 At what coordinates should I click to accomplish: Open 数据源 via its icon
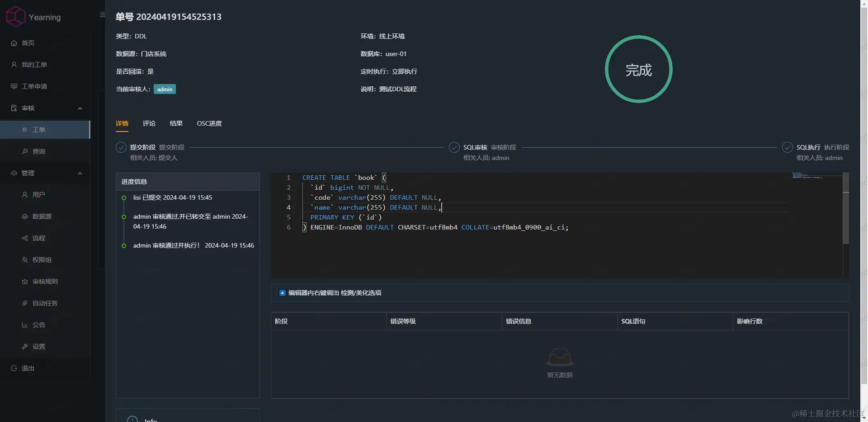coord(25,216)
